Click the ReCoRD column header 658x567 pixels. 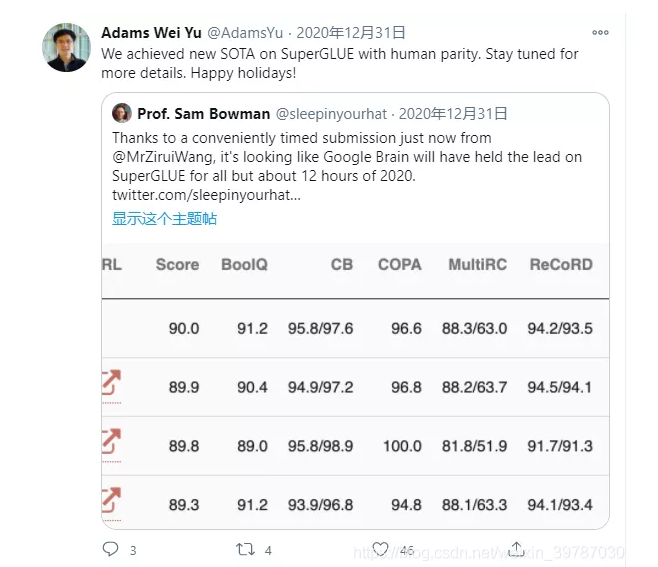[x=561, y=264]
